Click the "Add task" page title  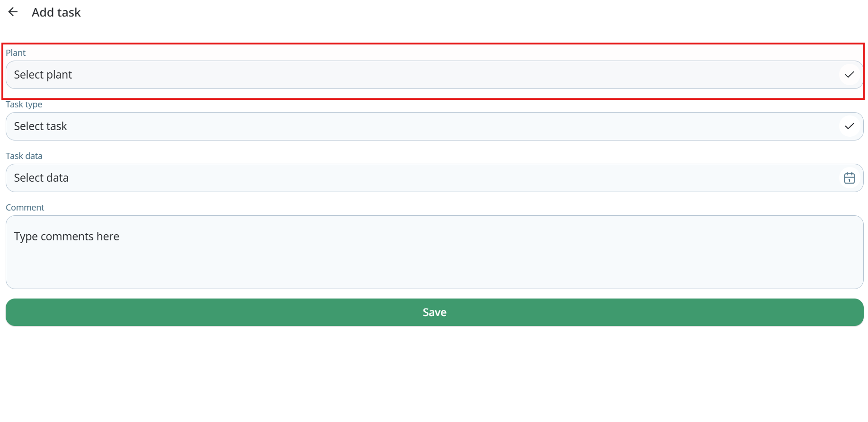(x=56, y=12)
